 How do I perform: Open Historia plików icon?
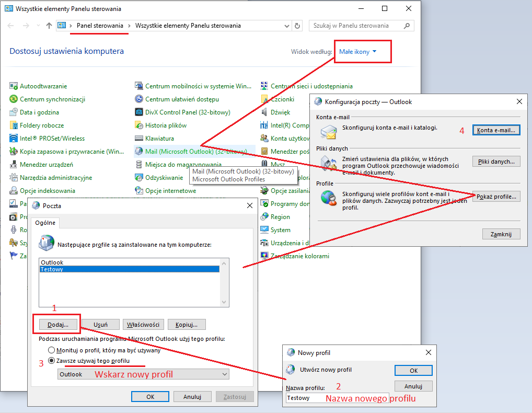139,125
